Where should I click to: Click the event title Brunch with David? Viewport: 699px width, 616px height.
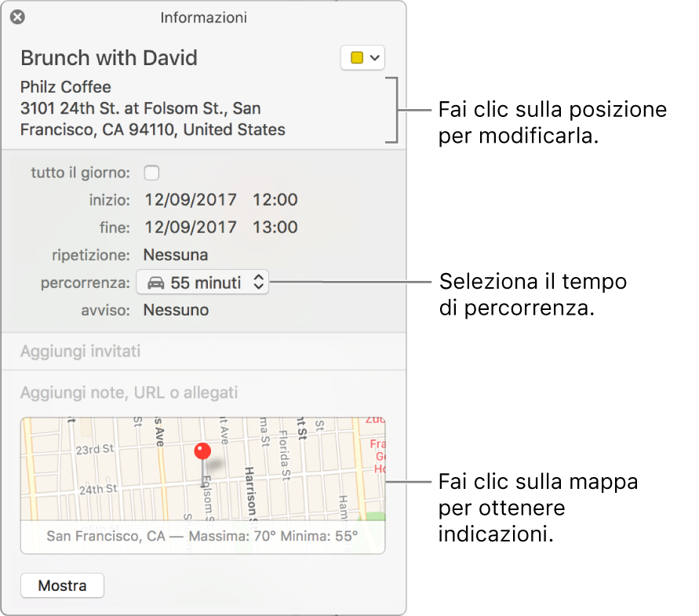(x=109, y=58)
